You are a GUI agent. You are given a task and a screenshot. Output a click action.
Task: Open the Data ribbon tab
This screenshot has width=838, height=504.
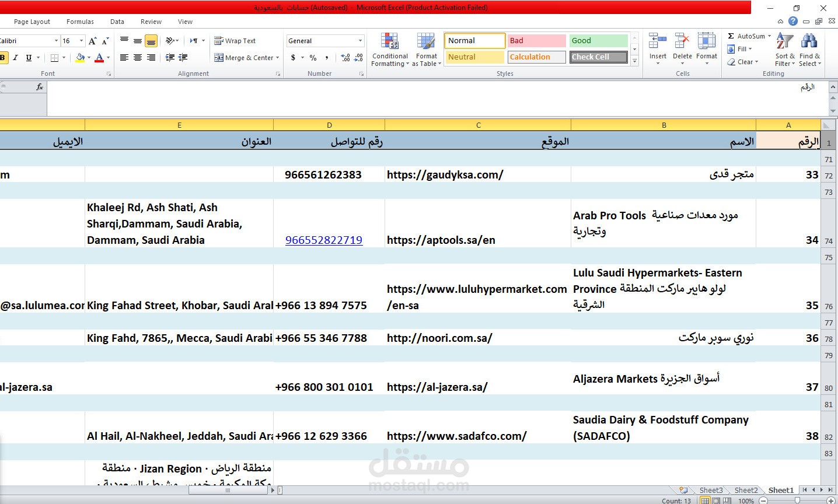click(x=117, y=22)
